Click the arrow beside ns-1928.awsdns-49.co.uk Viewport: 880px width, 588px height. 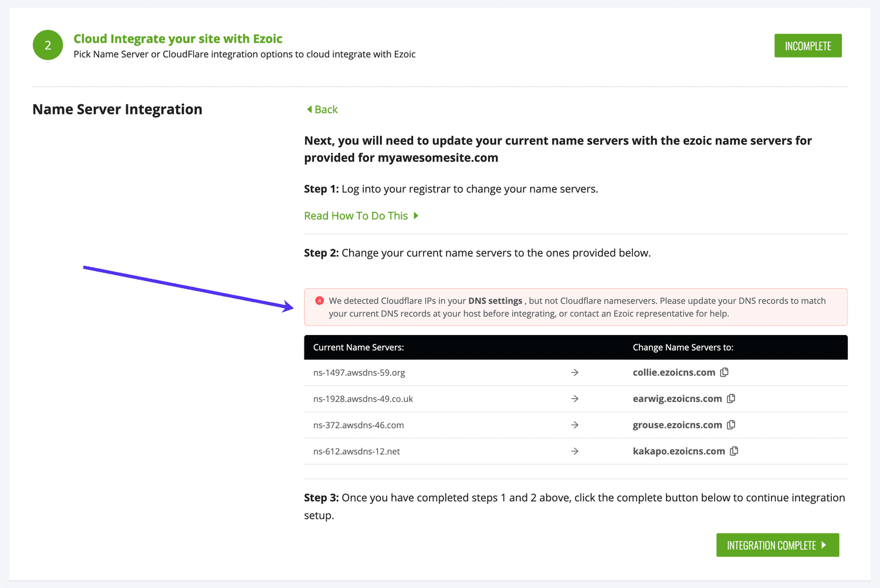pos(574,398)
